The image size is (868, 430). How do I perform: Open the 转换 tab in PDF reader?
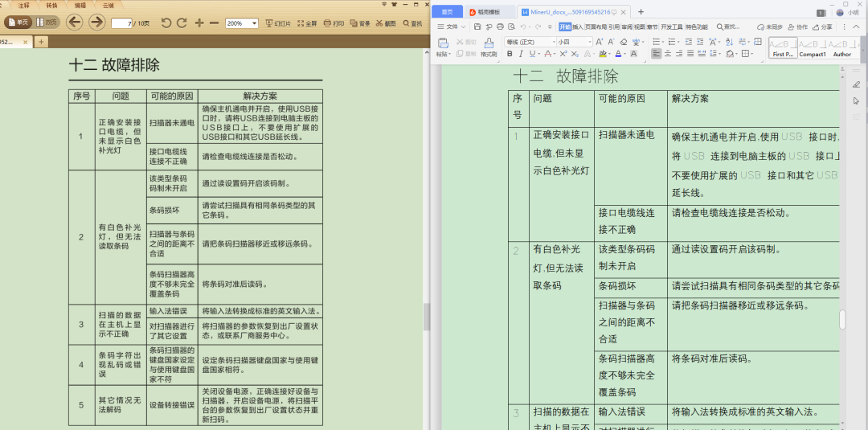click(x=51, y=5)
